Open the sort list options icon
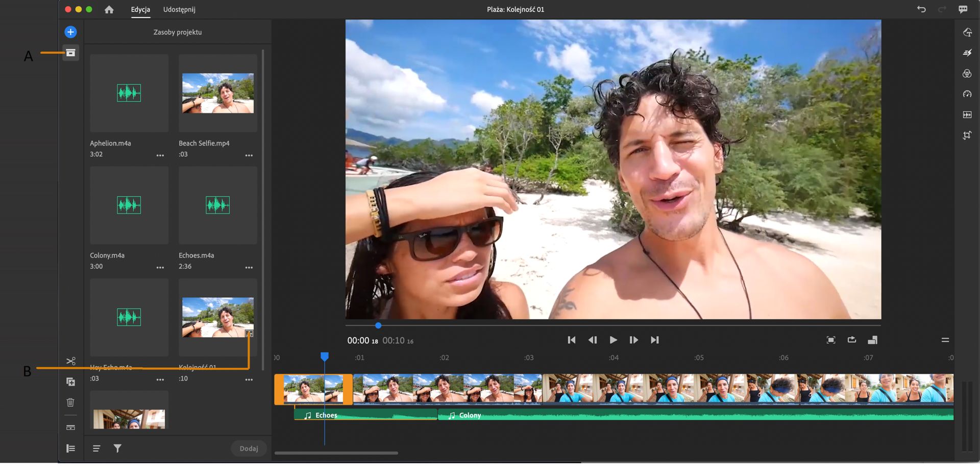This screenshot has width=980, height=470. tap(96, 448)
